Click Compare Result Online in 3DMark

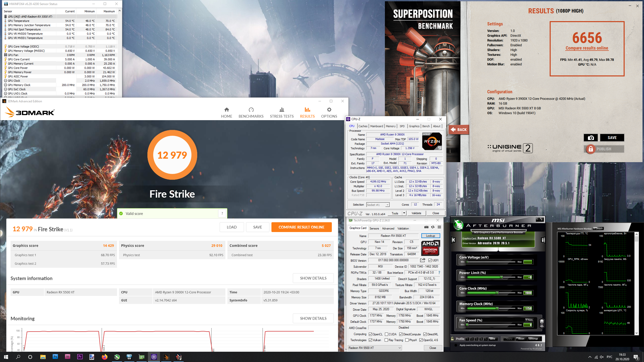301,227
